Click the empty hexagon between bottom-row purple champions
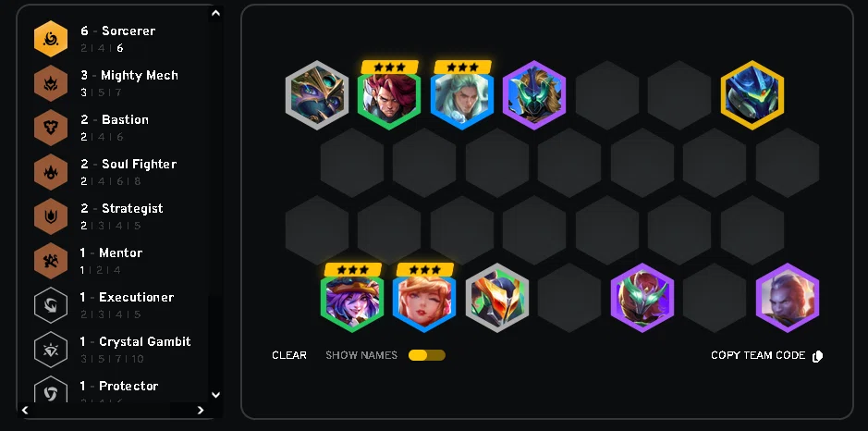This screenshot has height=431, width=868. click(x=715, y=298)
